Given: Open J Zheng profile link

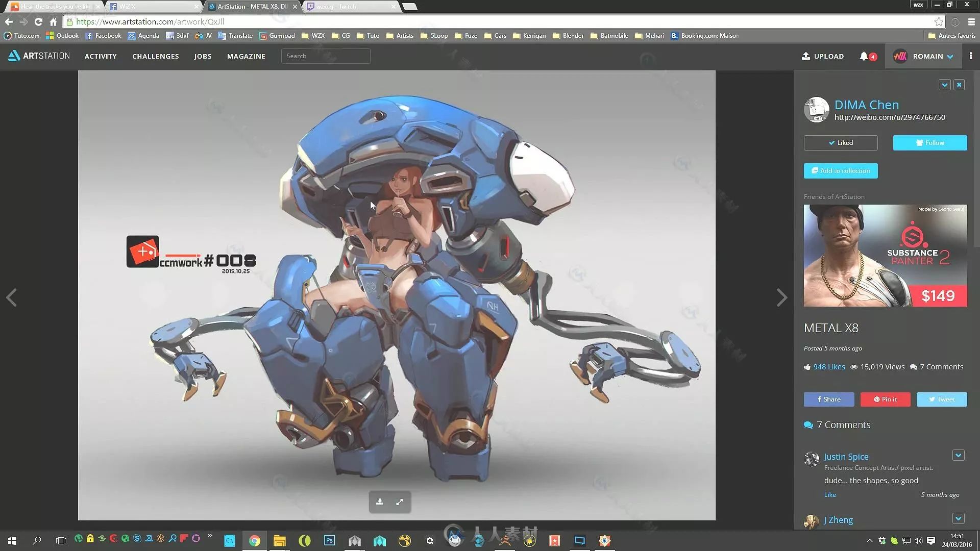Looking at the screenshot, I should [x=838, y=520].
